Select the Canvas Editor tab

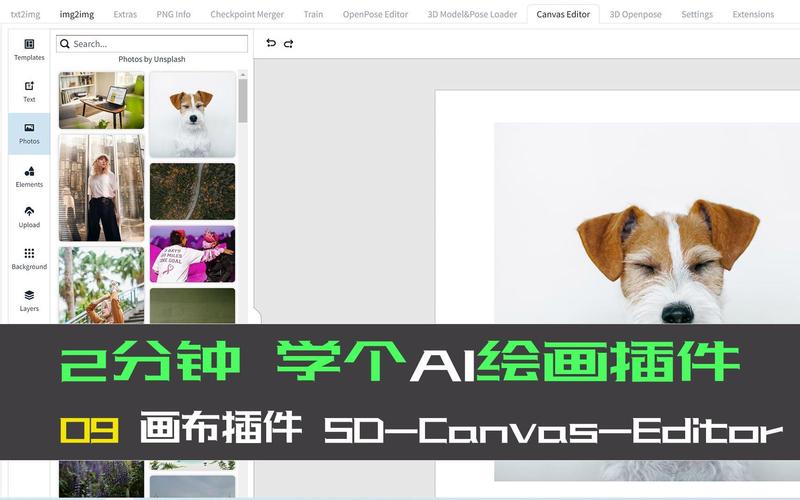pyautogui.click(x=563, y=14)
